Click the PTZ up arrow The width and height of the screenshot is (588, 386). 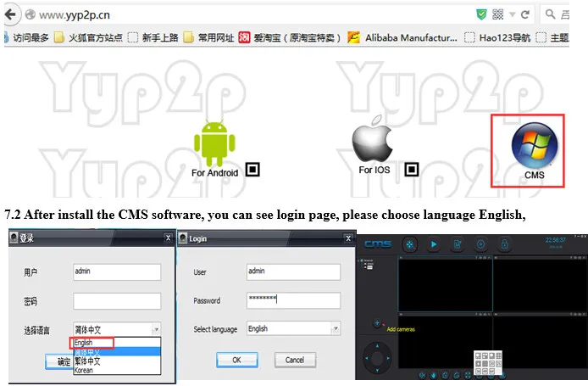pos(377,346)
